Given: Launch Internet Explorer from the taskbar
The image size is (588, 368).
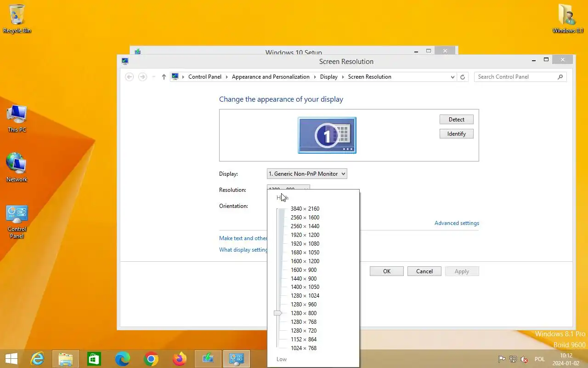Looking at the screenshot, I should [37, 359].
